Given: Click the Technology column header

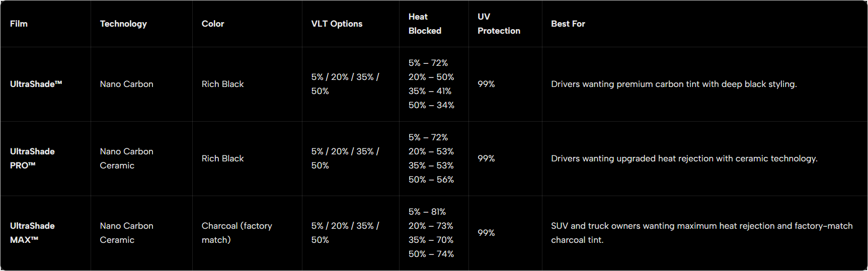Looking at the screenshot, I should click(123, 24).
